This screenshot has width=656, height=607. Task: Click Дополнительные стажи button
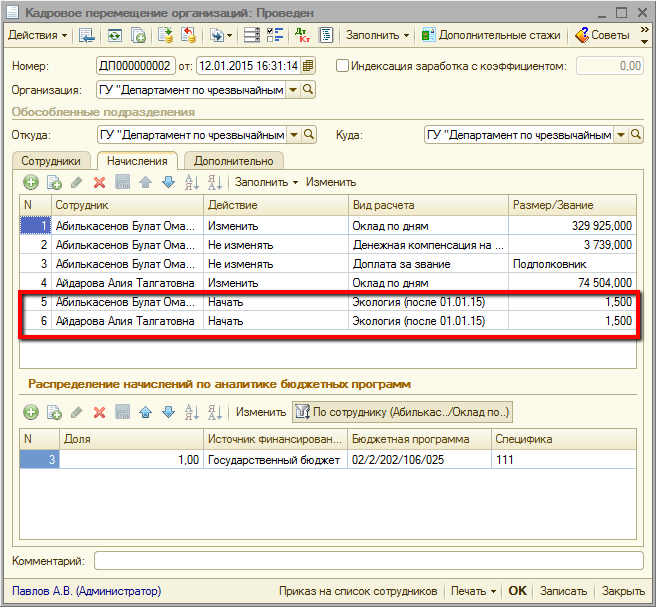pyautogui.click(x=490, y=35)
